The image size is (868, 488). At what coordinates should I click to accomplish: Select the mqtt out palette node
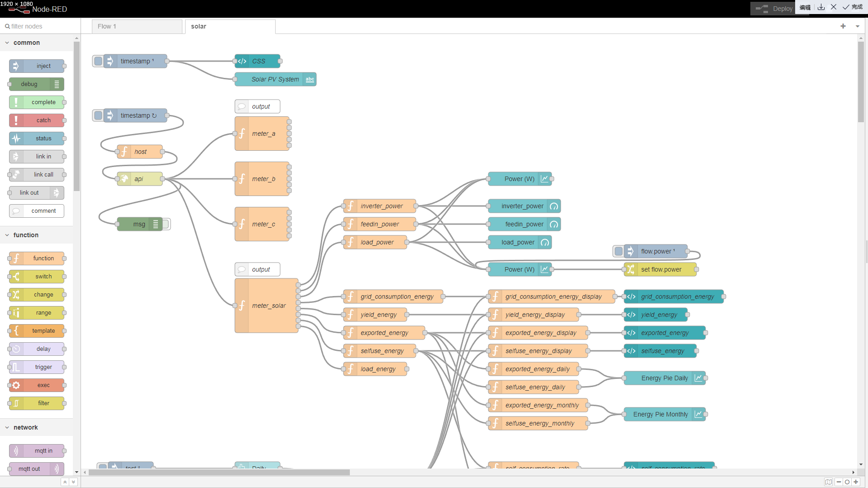[x=37, y=469]
